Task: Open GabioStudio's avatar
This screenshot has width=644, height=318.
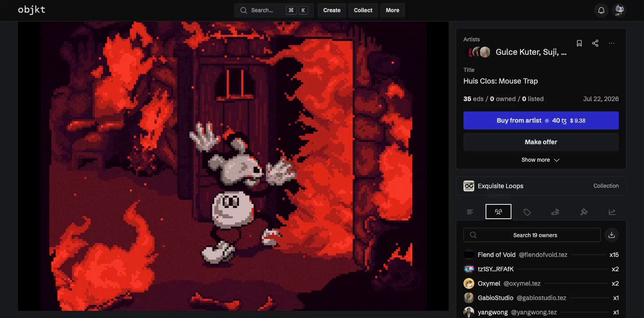Action: (469, 298)
